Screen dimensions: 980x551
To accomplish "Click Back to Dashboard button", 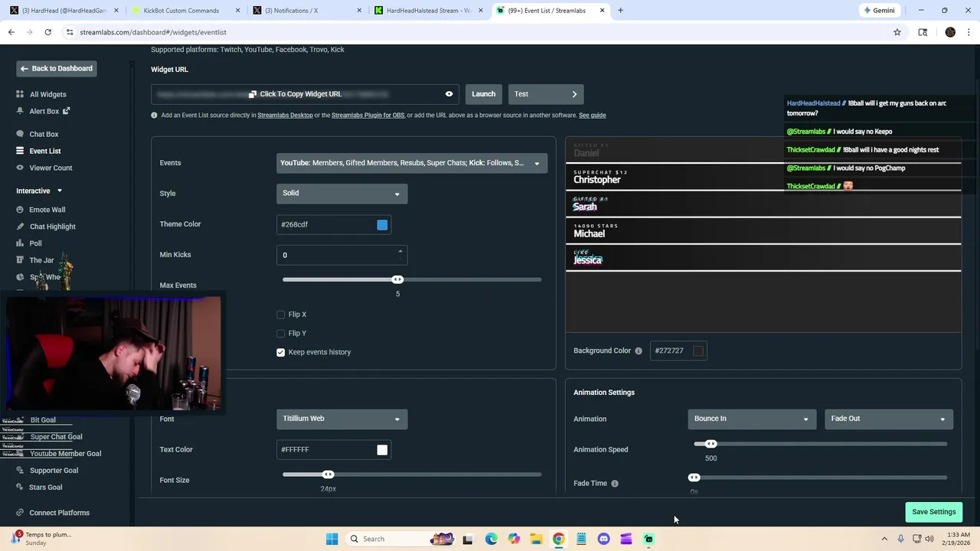I will pos(57,69).
